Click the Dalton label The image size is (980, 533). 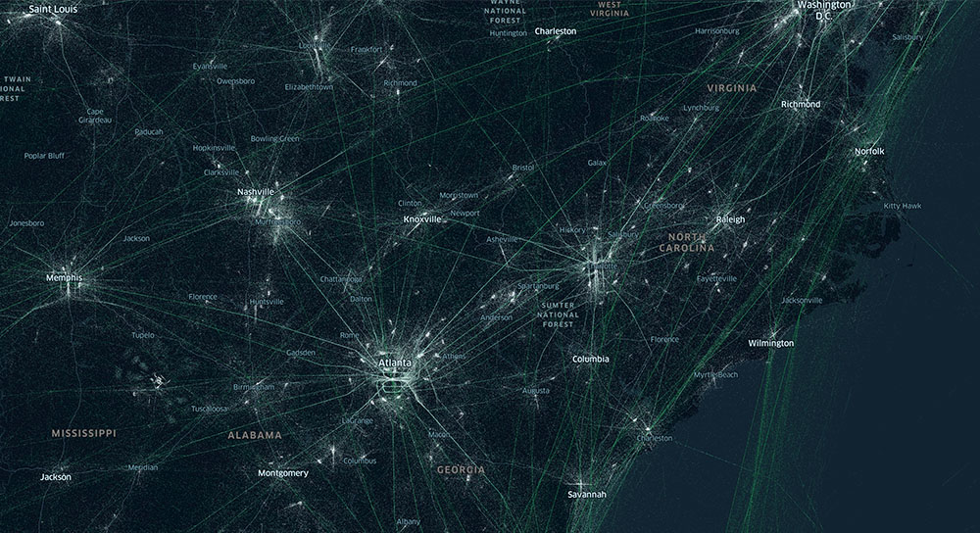tap(361, 299)
